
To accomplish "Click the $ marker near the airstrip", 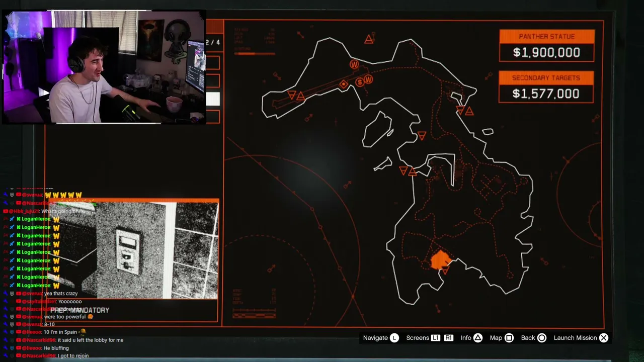I will (360, 82).
